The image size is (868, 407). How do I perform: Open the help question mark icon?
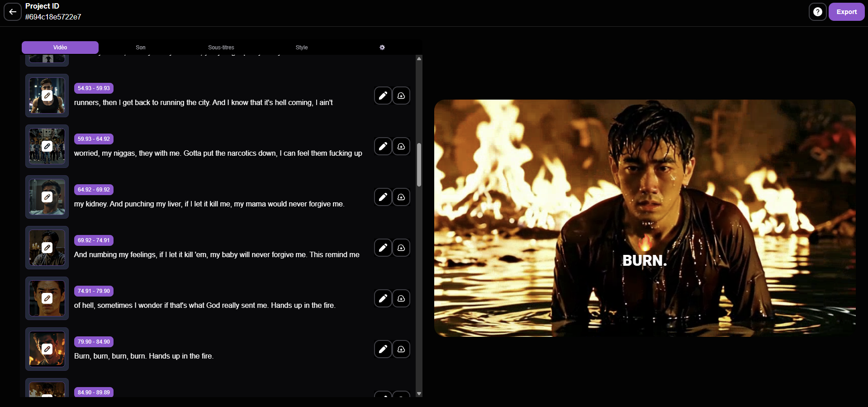pyautogui.click(x=817, y=12)
